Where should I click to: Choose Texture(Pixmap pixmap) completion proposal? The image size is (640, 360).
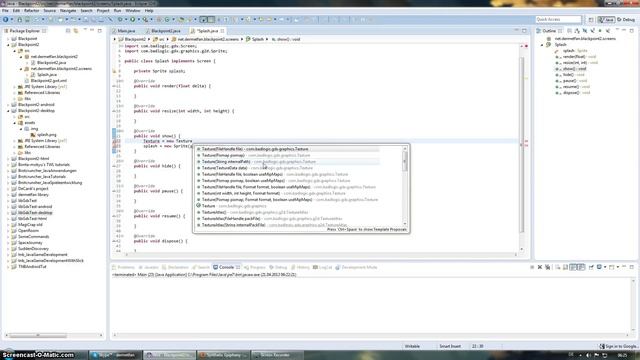click(x=288, y=156)
